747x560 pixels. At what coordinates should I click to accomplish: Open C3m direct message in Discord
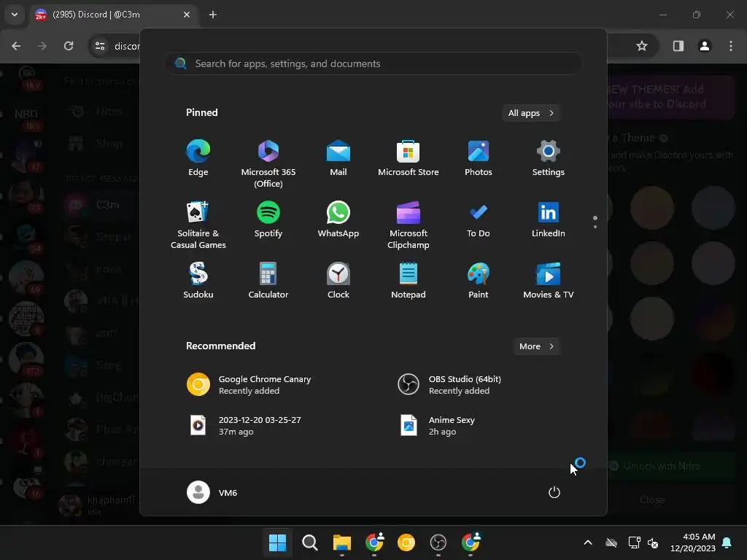click(x=101, y=205)
